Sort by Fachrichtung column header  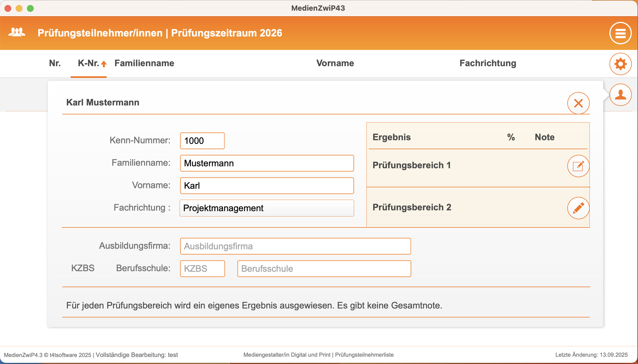pyautogui.click(x=488, y=63)
